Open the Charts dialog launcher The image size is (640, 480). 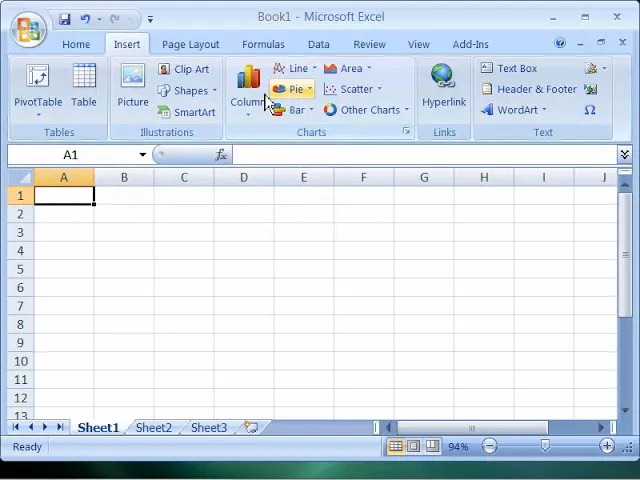pos(406,131)
